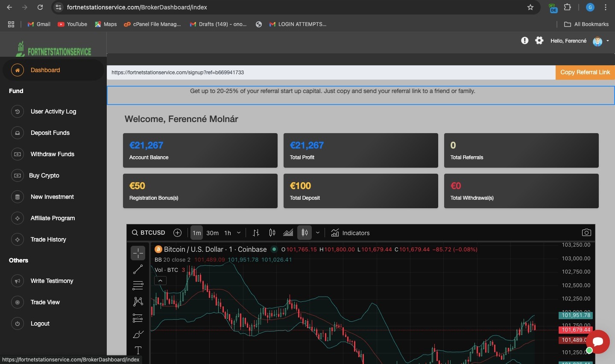Take a chart snapshot with camera icon
615x364 pixels.
click(586, 233)
